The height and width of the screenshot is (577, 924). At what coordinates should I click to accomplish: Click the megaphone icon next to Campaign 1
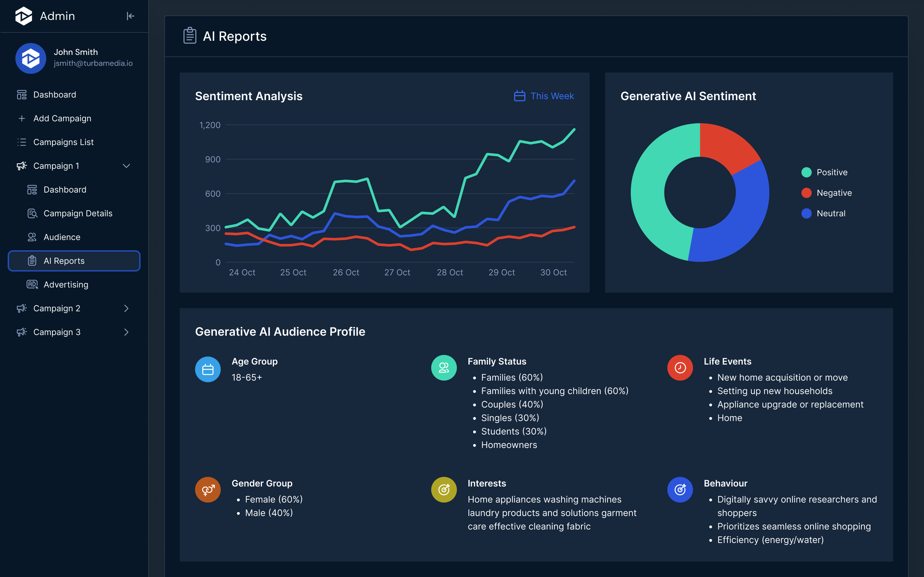22,166
